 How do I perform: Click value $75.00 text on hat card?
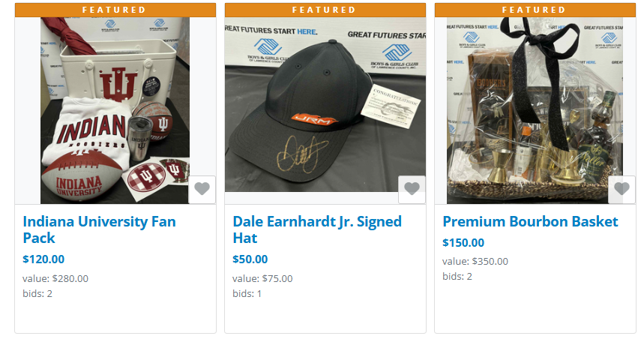pyautogui.click(x=262, y=278)
